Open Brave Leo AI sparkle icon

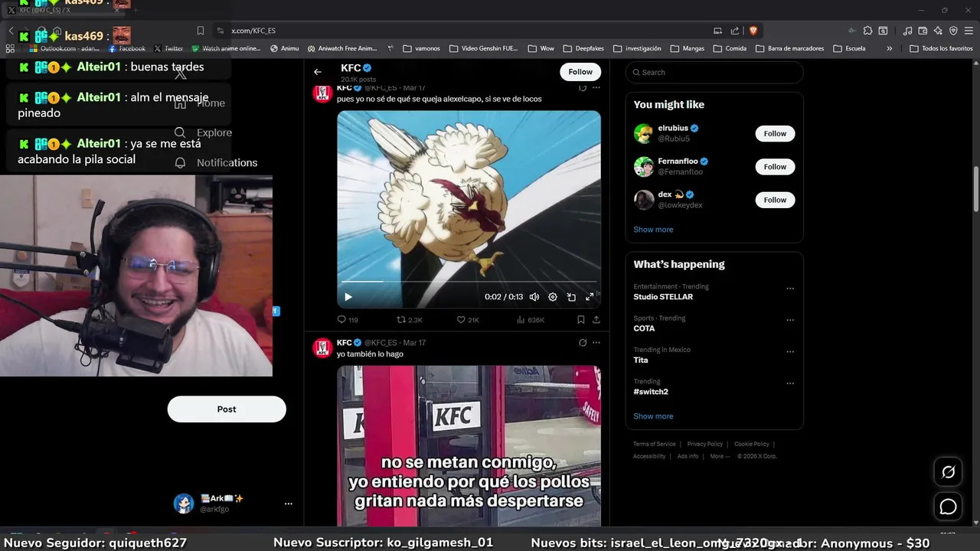(938, 31)
